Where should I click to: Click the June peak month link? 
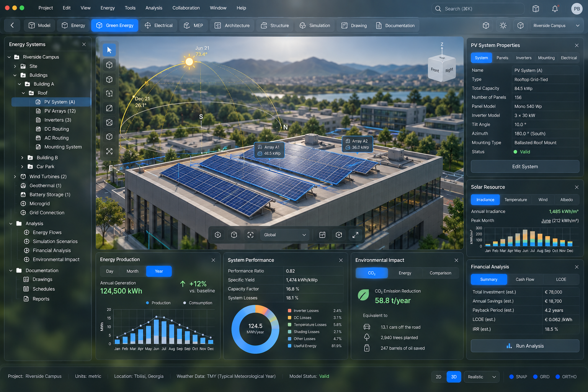[x=546, y=221]
